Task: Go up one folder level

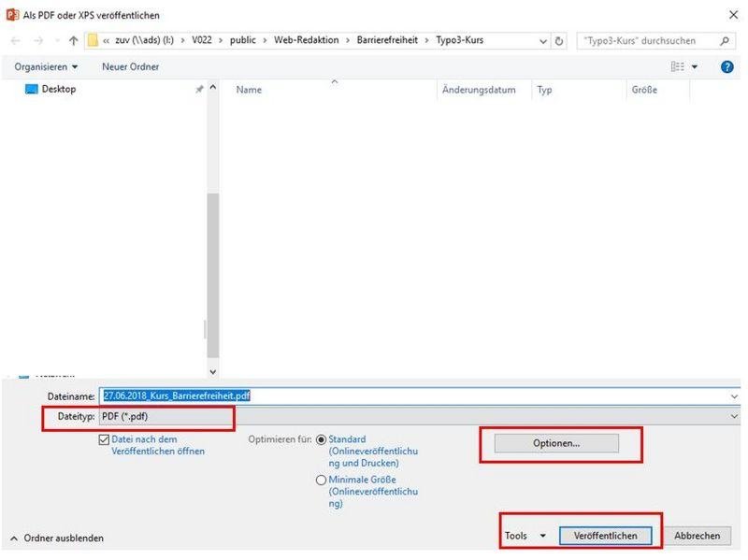Action: point(73,41)
